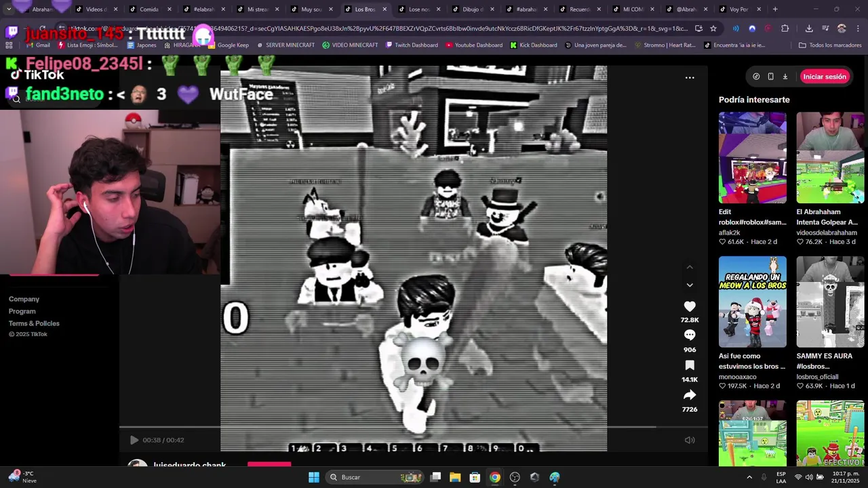Open the SERVER MINECRAFT bookmark
Viewport: 868px width, 488px height.
285,45
